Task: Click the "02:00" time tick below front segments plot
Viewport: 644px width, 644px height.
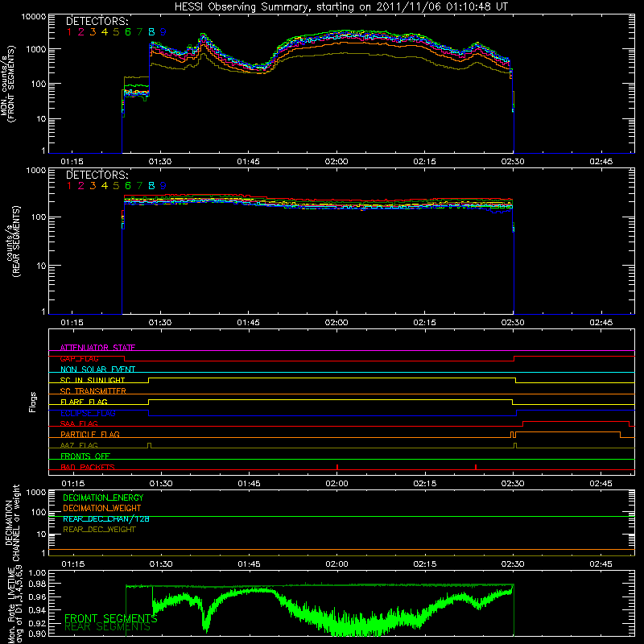Action: 336,162
